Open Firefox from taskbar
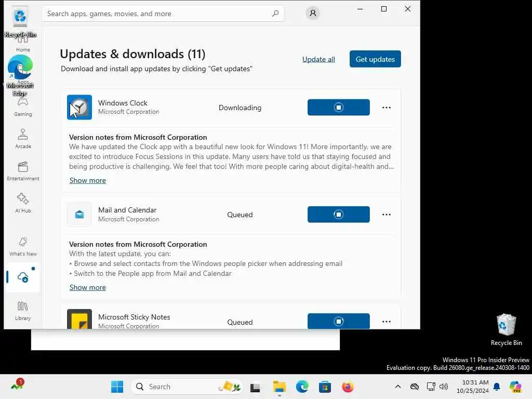The image size is (532, 399). (x=348, y=387)
